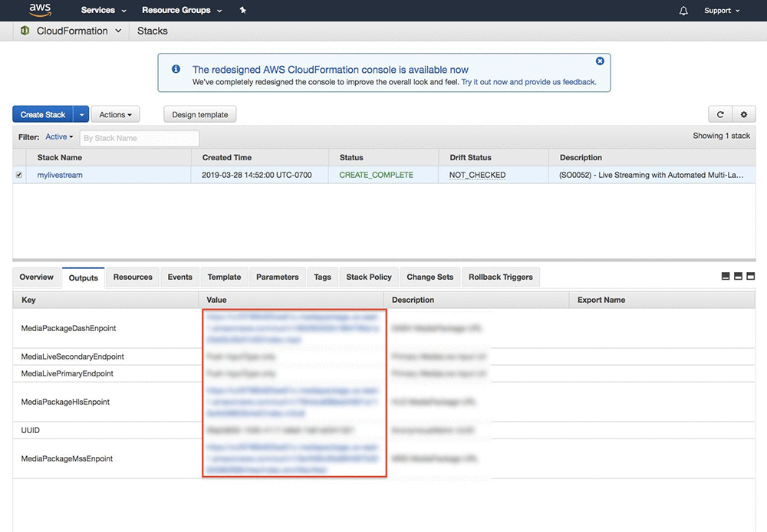767x532 pixels.
Task: Click the split pane layout icon
Action: [738, 276]
